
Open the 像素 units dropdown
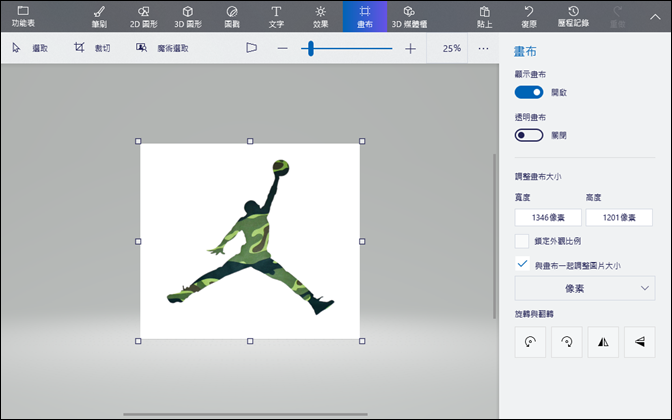coord(585,288)
